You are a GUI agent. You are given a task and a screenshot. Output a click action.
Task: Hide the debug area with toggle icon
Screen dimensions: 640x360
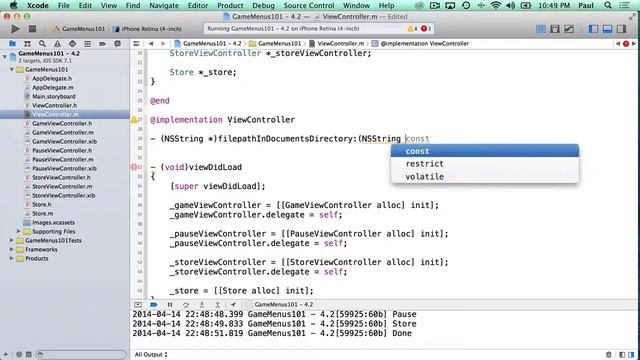pyautogui.click(x=138, y=304)
